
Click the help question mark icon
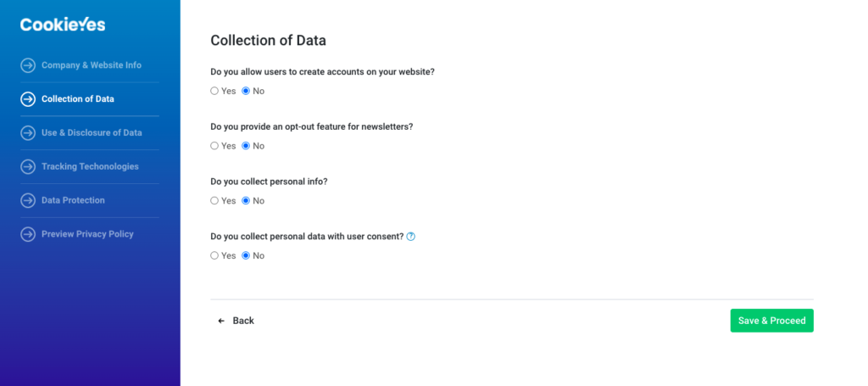click(411, 237)
